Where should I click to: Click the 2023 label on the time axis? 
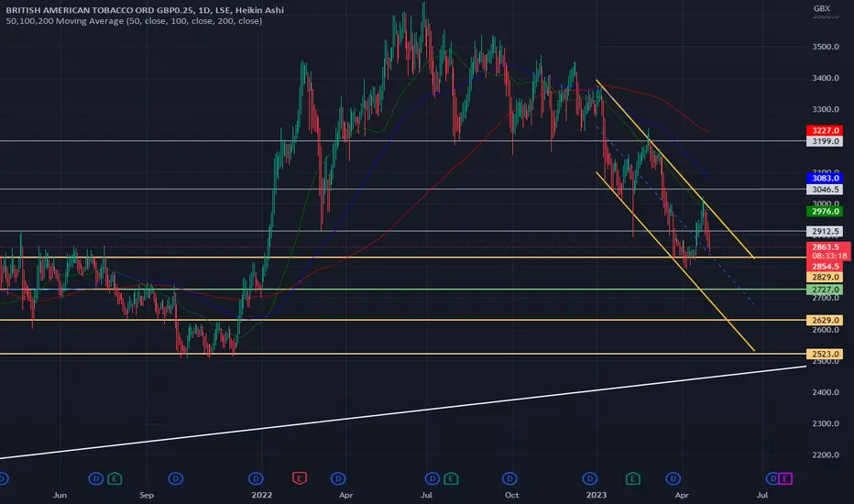(596, 495)
